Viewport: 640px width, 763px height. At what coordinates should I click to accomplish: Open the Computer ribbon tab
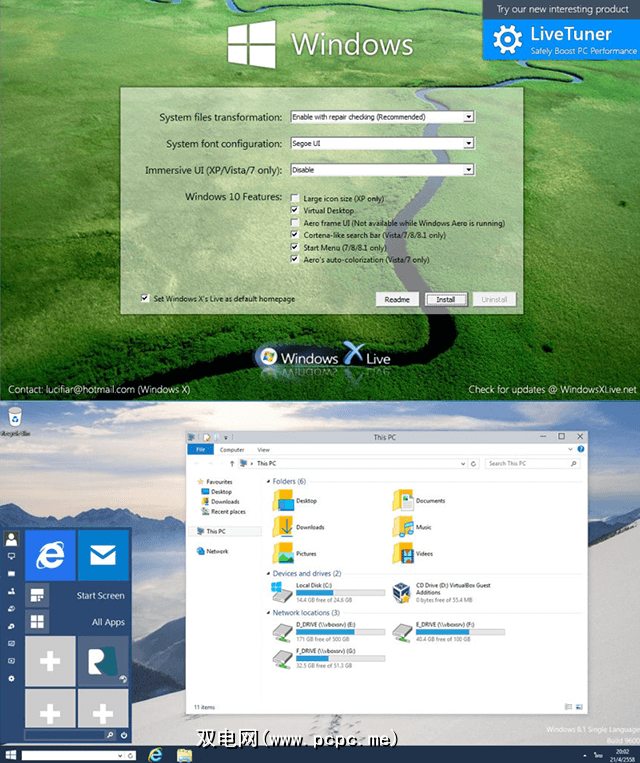pyautogui.click(x=232, y=450)
